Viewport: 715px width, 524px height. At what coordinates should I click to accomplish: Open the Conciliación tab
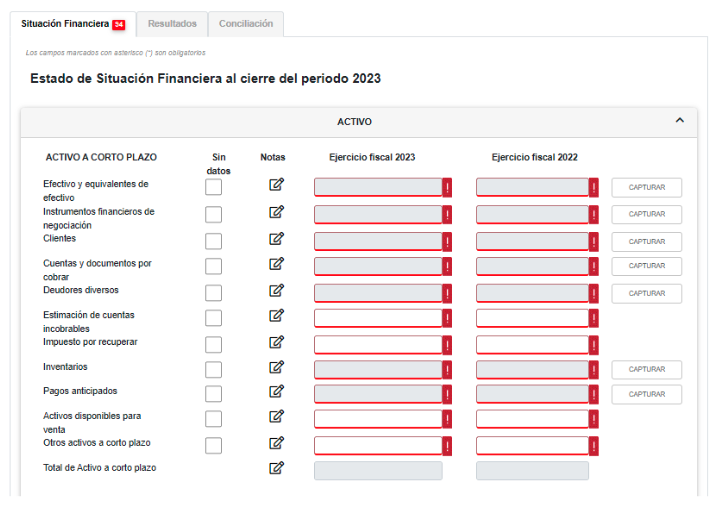tap(246, 24)
